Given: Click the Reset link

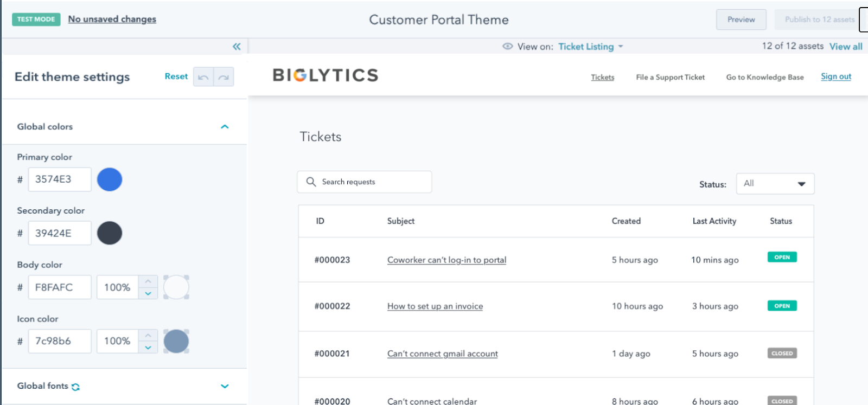Looking at the screenshot, I should tap(176, 76).
